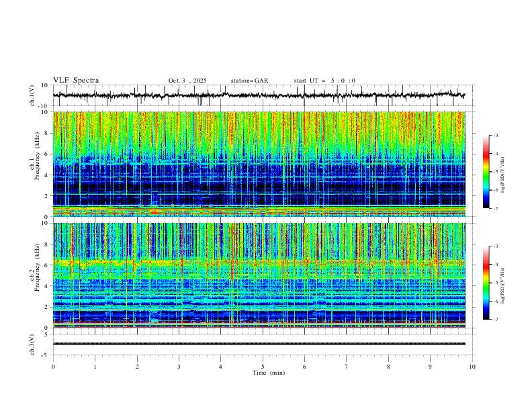Select ch.1 "Frequency (kHz)" axis label
Image resolution: width=532 pixels, height=411 pixels.
[37, 156]
